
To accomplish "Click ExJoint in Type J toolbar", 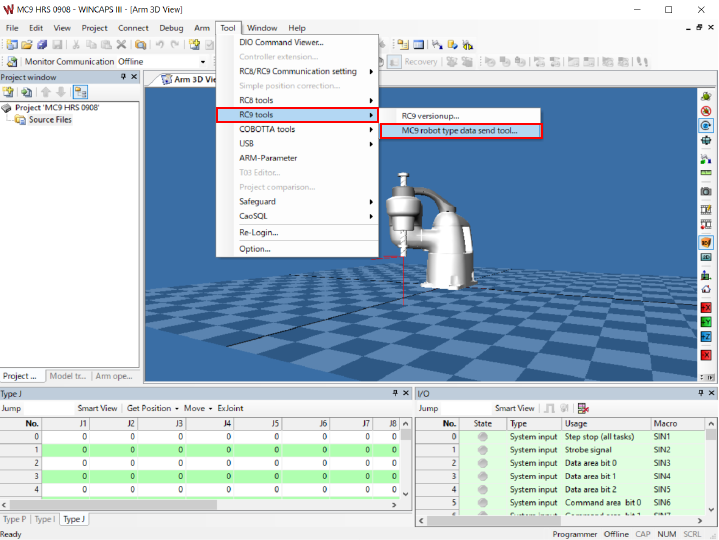I will coord(230,408).
